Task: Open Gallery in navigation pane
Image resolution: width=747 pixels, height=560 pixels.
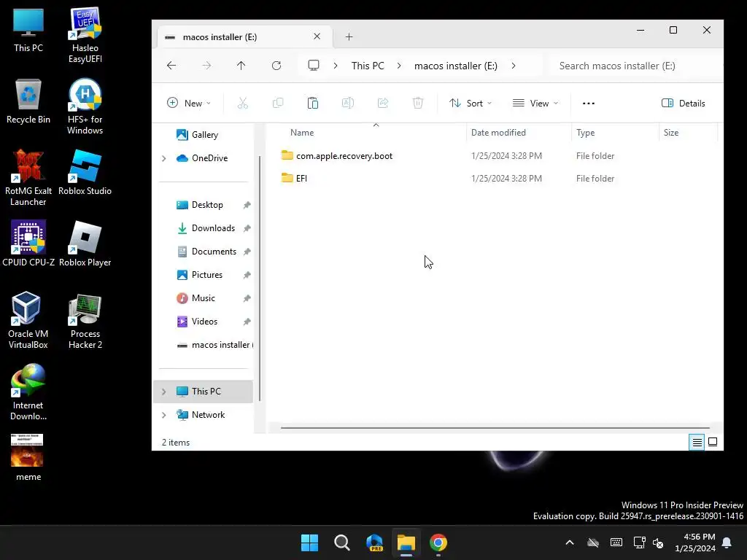Action: tap(204, 135)
